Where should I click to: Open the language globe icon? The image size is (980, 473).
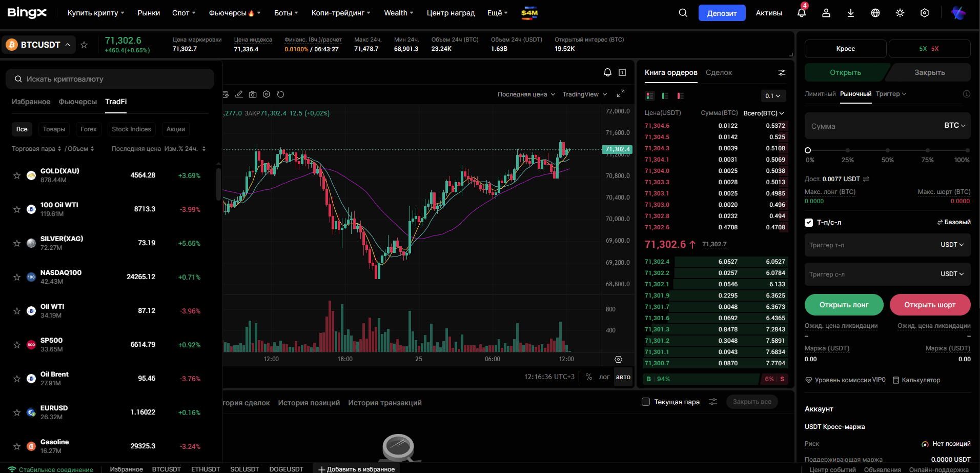click(875, 13)
